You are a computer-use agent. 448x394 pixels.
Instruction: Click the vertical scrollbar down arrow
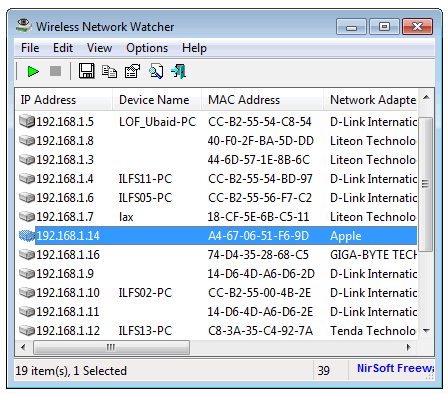[x=426, y=331]
